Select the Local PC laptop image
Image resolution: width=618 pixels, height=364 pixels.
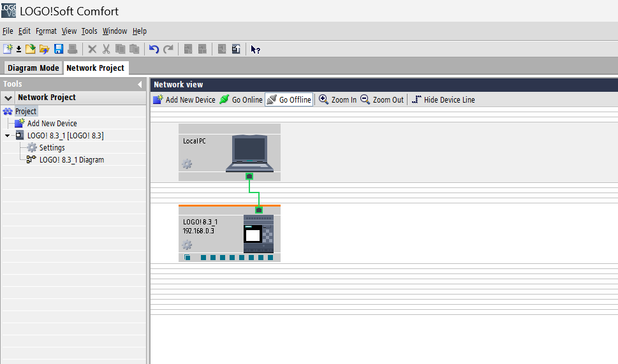249,153
